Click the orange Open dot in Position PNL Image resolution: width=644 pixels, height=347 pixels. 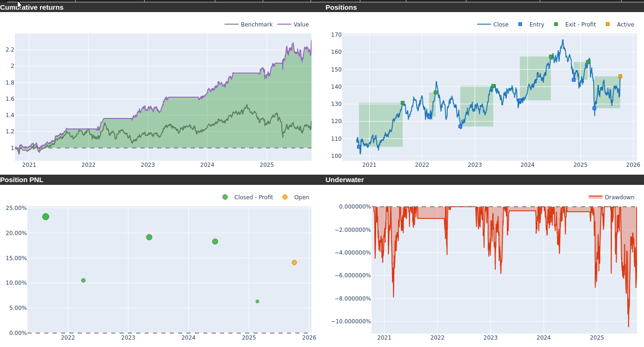point(294,262)
